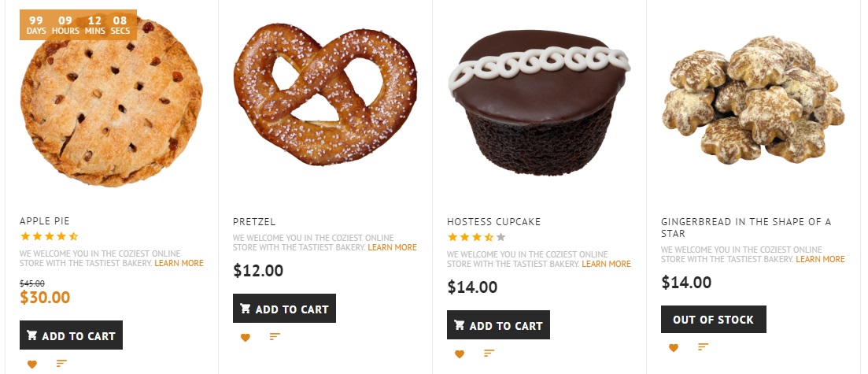Open the Pretzel product image
868x374 pixels.
point(325,94)
